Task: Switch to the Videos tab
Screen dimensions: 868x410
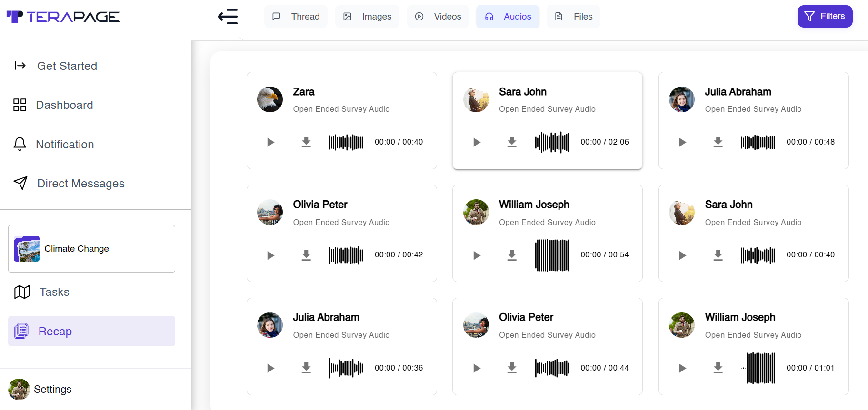Action: point(438,17)
